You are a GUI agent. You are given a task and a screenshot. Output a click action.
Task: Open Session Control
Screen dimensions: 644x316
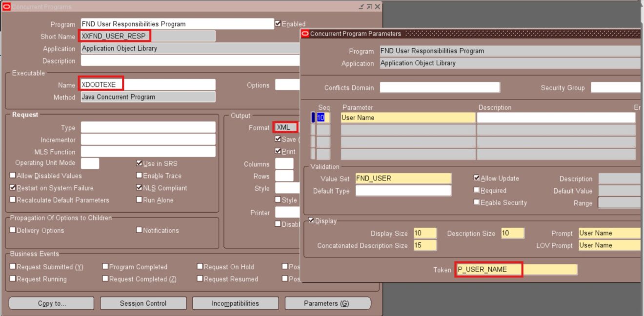click(143, 303)
